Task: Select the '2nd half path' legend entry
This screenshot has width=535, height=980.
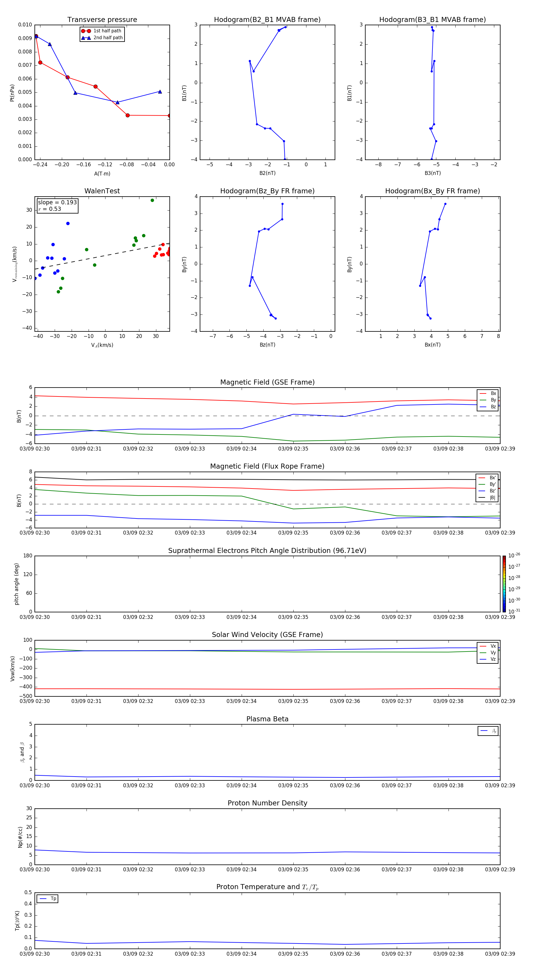Action: (101, 38)
